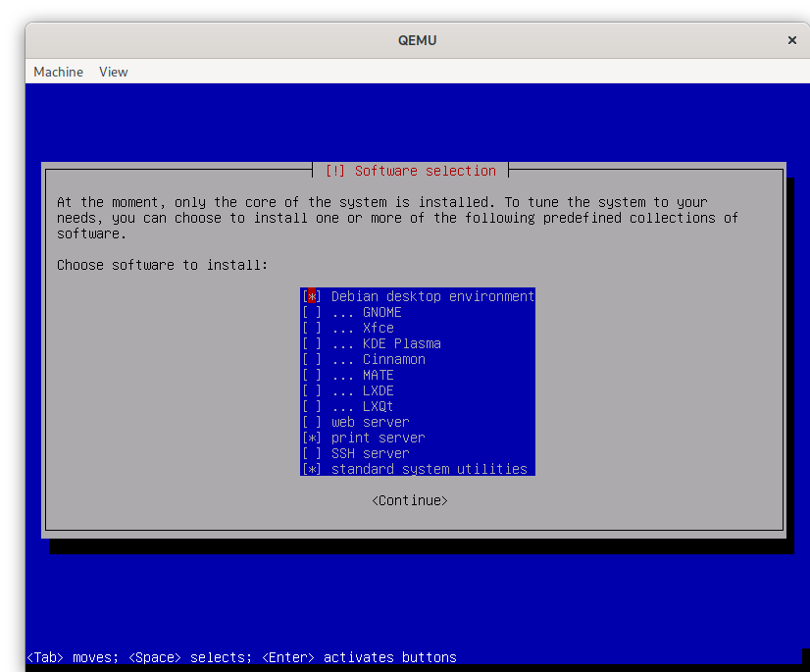Check the KDE Plasma checkbox
Screen dimensions: 810x672
click(312, 343)
